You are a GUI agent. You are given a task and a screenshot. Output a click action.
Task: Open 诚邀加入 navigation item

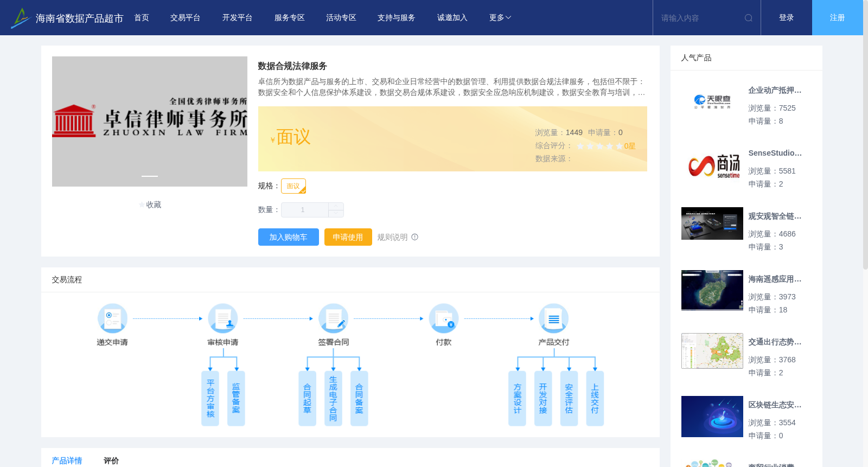[x=452, y=18]
